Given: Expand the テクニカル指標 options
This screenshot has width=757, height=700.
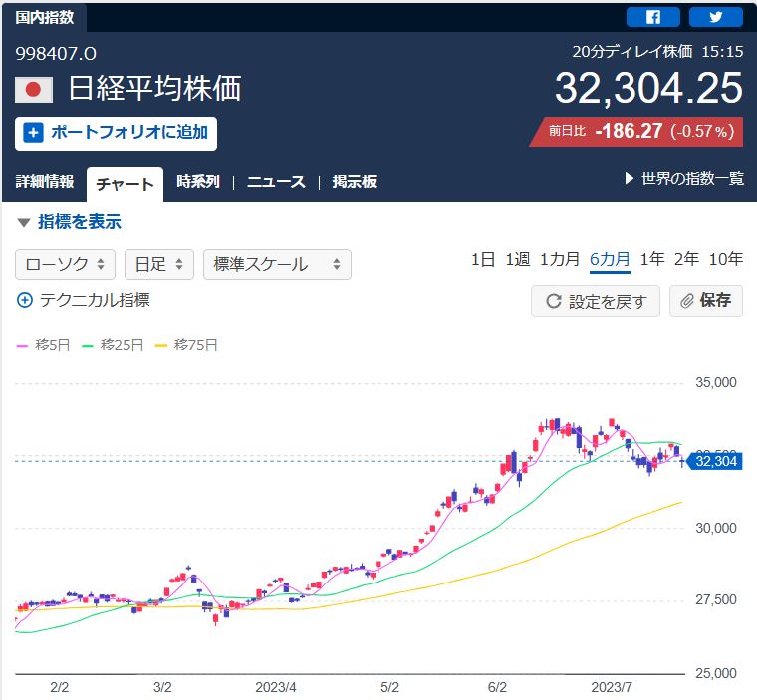Looking at the screenshot, I should pyautogui.click(x=84, y=300).
